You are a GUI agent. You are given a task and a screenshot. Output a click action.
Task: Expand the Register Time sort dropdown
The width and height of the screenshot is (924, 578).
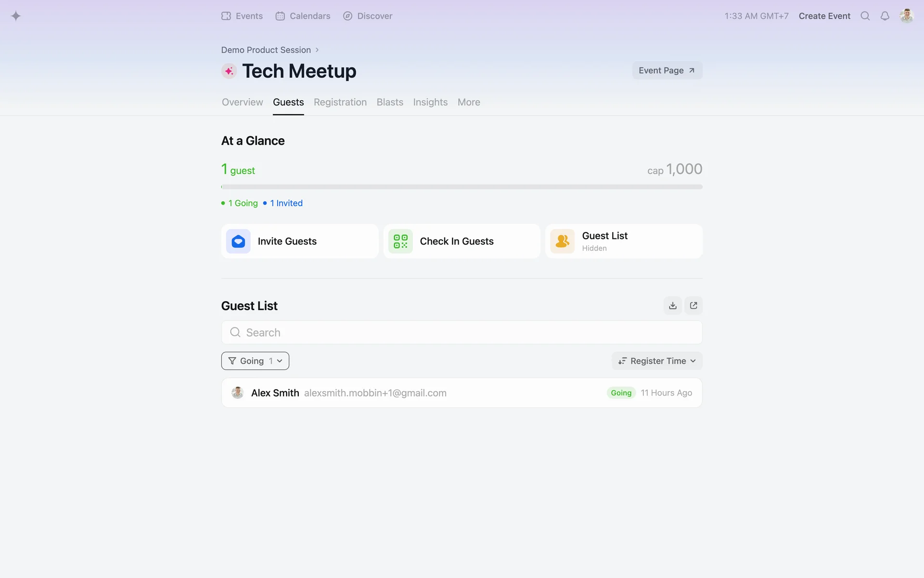pyautogui.click(x=657, y=361)
